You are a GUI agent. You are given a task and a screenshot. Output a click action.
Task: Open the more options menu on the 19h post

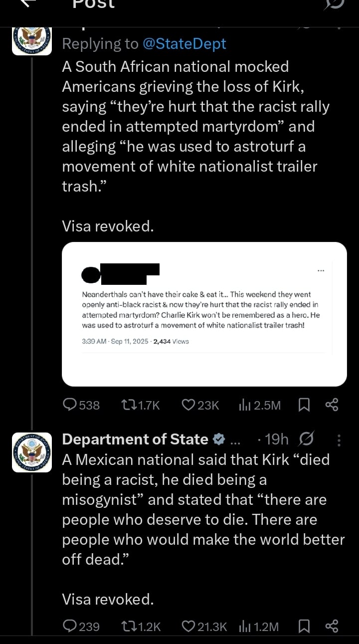pyautogui.click(x=339, y=440)
